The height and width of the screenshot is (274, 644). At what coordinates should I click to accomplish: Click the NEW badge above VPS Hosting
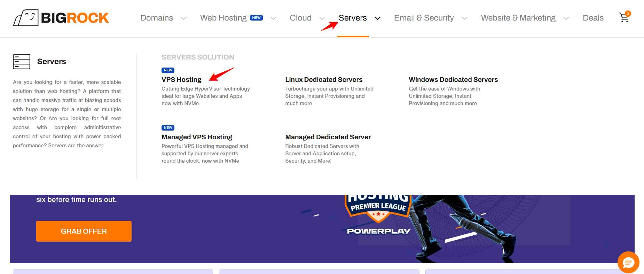point(168,70)
